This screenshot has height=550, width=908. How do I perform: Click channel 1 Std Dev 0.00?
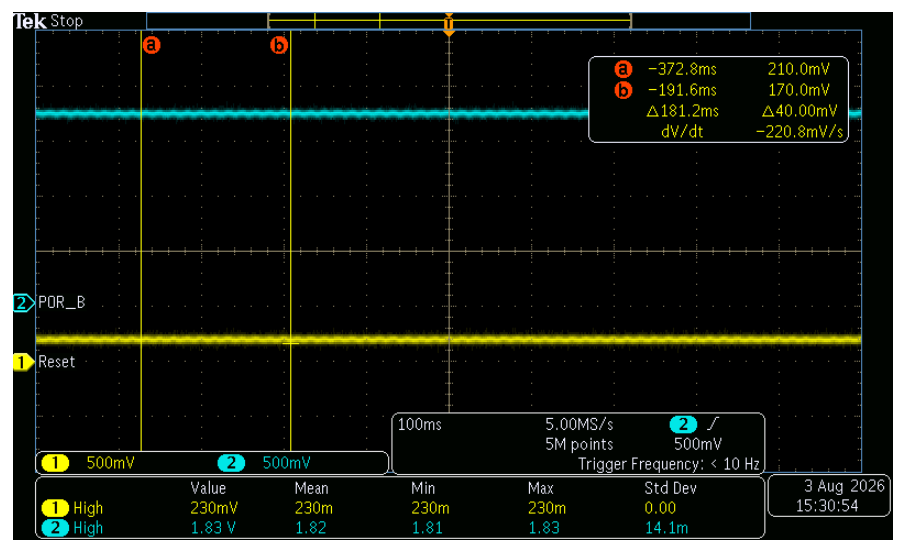click(x=660, y=508)
